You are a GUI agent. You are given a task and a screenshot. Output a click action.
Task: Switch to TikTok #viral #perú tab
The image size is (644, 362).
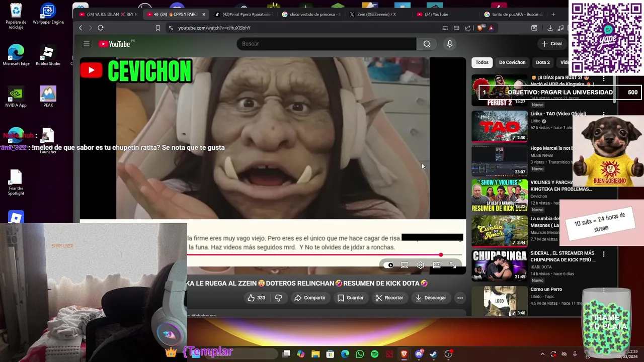[244, 14]
